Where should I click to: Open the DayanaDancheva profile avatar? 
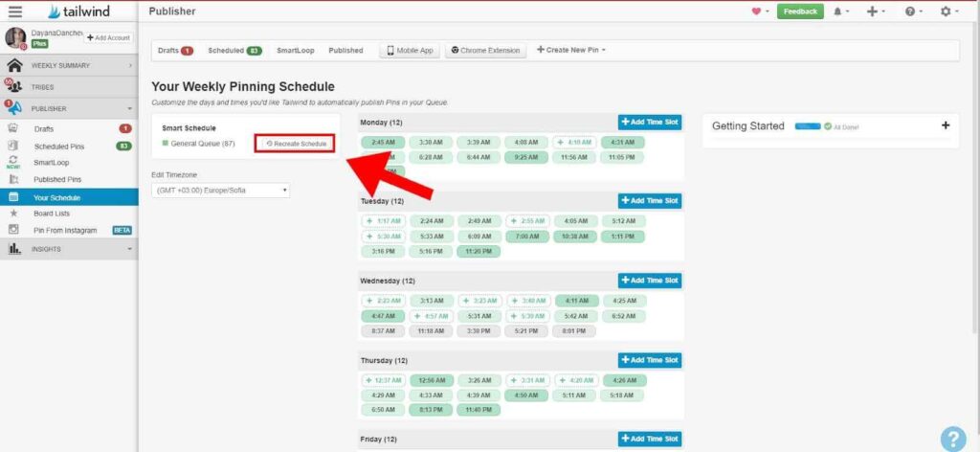[x=15, y=38]
